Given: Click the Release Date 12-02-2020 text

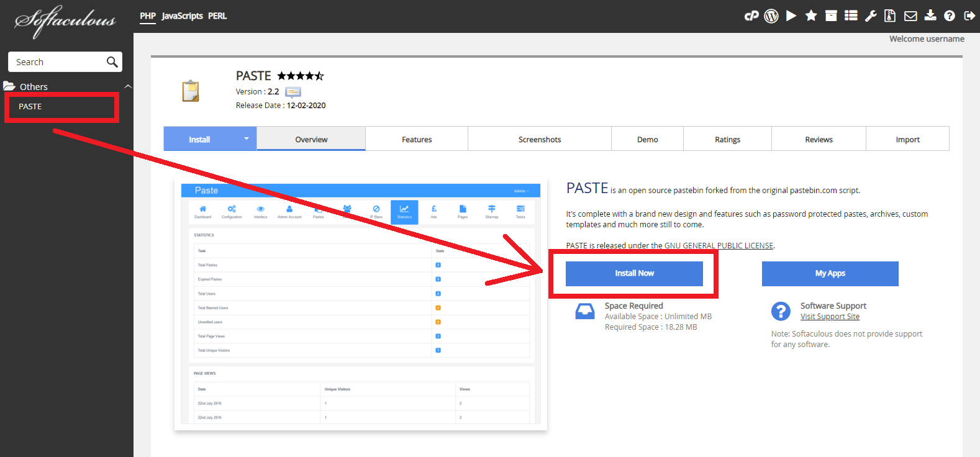Looking at the screenshot, I should coord(281,106).
